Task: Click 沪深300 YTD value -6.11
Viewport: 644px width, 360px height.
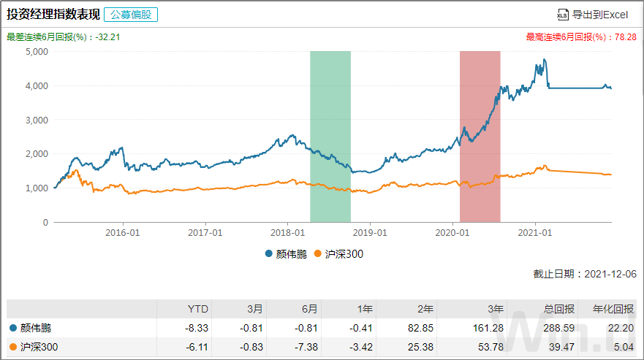Action: click(x=197, y=347)
